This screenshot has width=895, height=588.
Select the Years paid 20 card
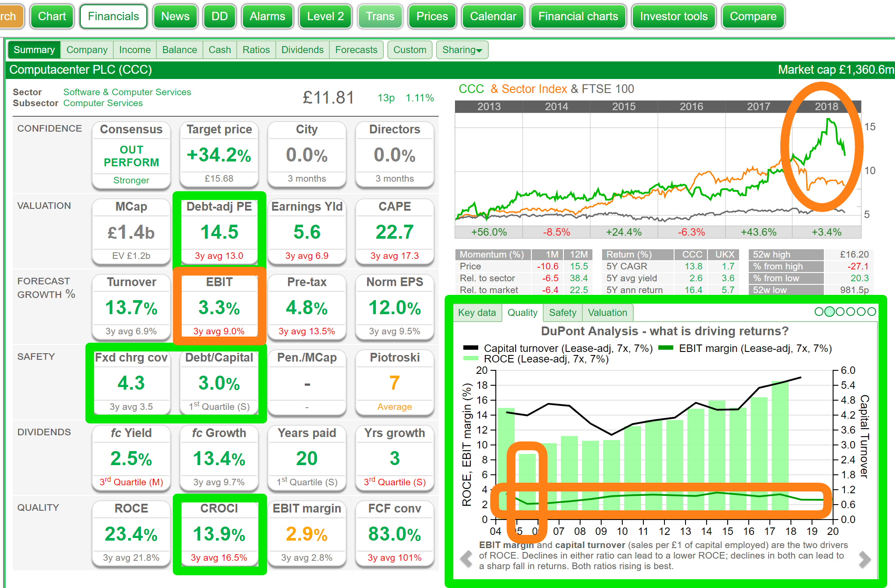[x=307, y=458]
